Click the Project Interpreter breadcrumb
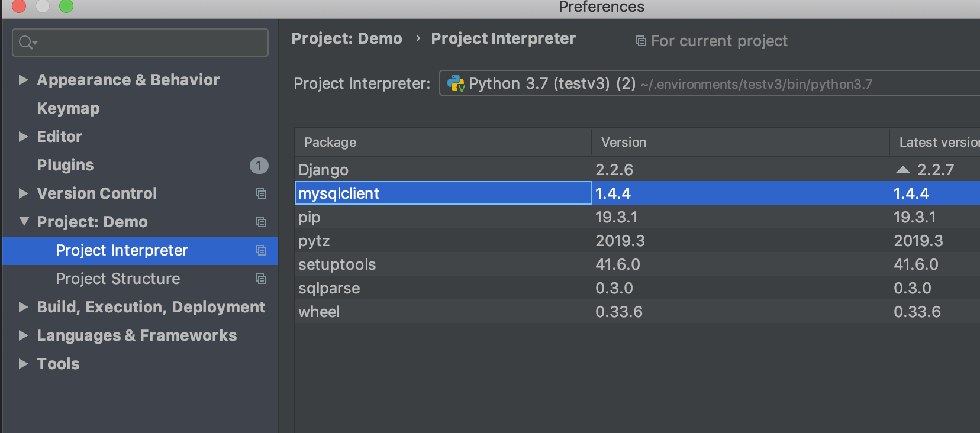980x433 pixels. [503, 38]
